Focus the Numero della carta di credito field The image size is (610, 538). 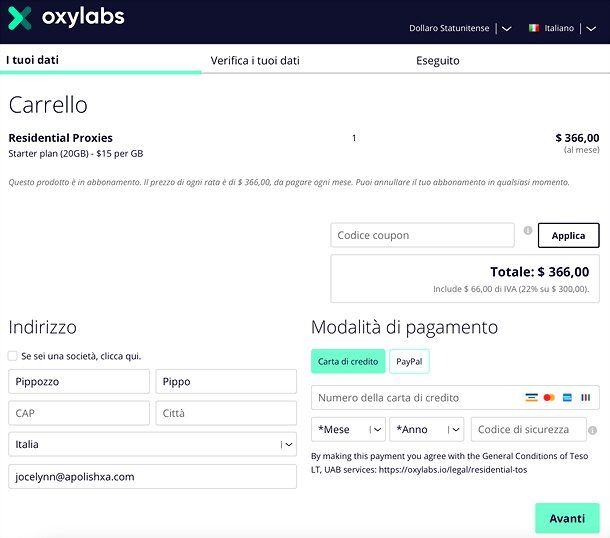455,397
